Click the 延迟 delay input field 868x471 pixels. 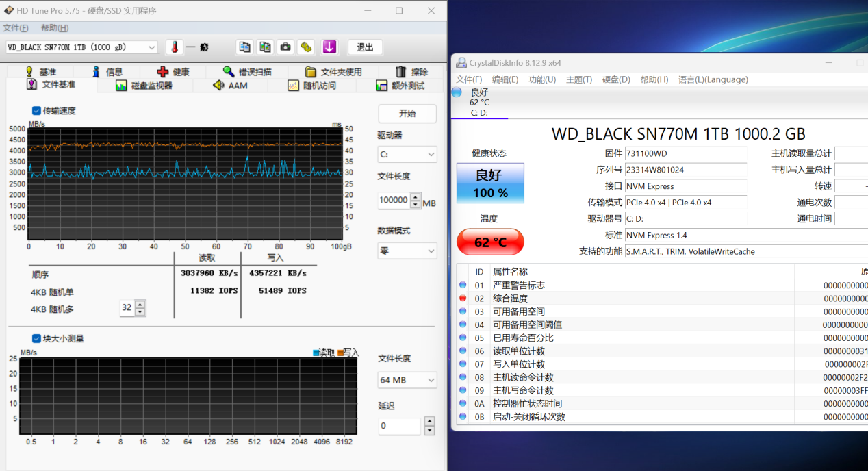point(400,426)
